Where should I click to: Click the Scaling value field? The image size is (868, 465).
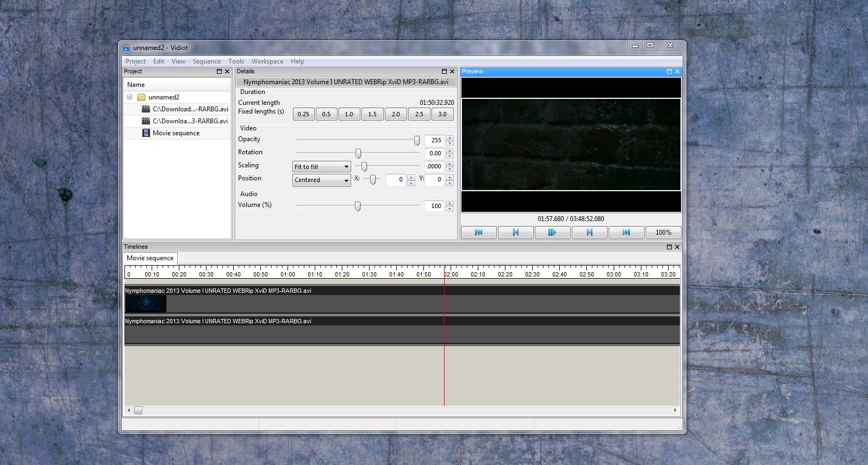click(434, 166)
